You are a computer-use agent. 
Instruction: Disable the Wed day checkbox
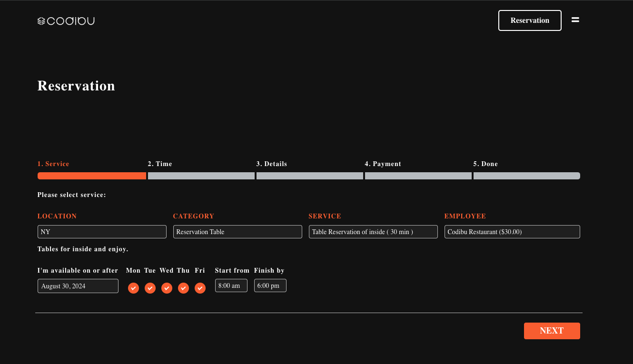point(167,288)
